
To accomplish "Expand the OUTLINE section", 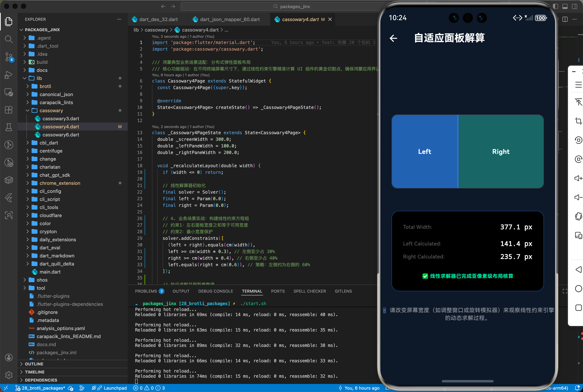I will 34,364.
